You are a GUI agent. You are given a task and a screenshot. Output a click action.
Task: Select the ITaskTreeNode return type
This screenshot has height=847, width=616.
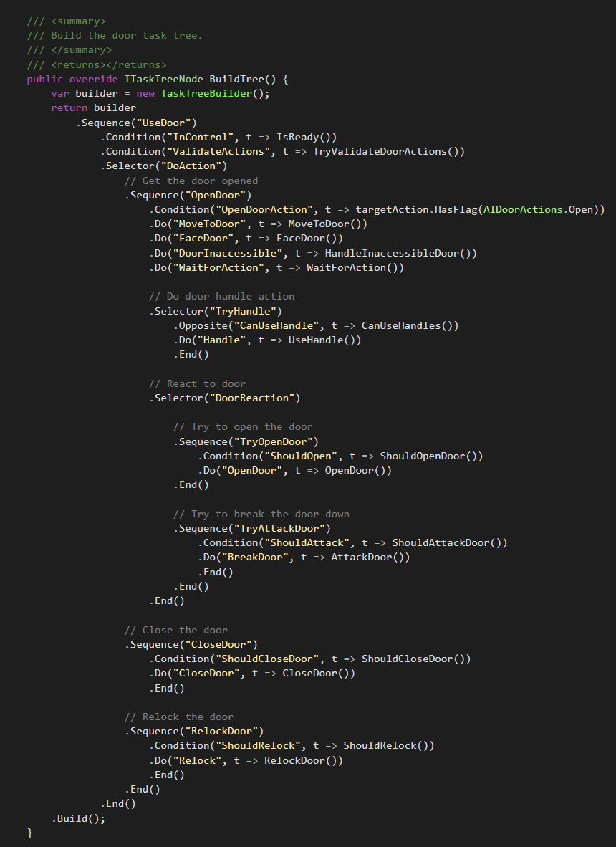tap(163, 80)
